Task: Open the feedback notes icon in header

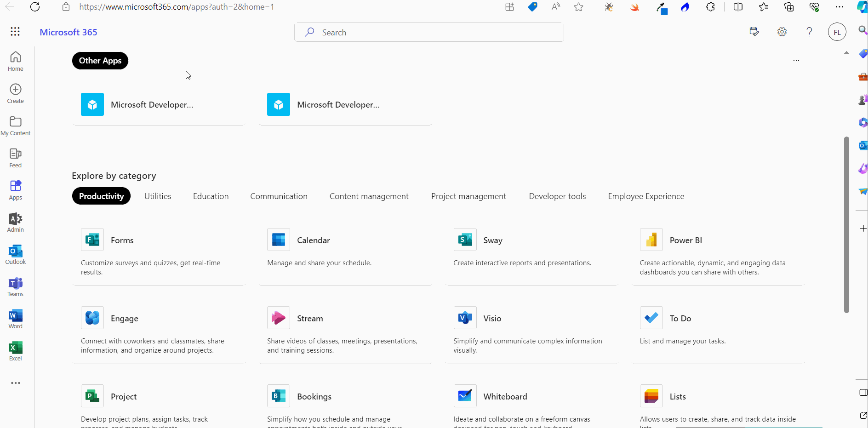Action: pyautogui.click(x=754, y=32)
